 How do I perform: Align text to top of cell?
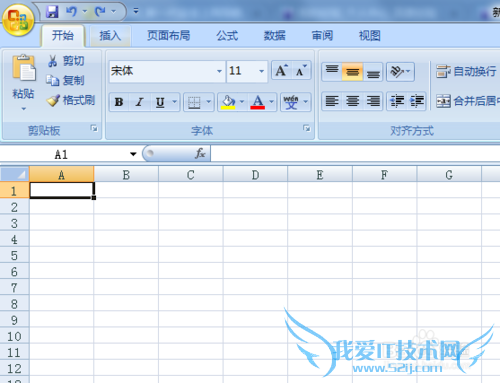pyautogui.click(x=332, y=71)
